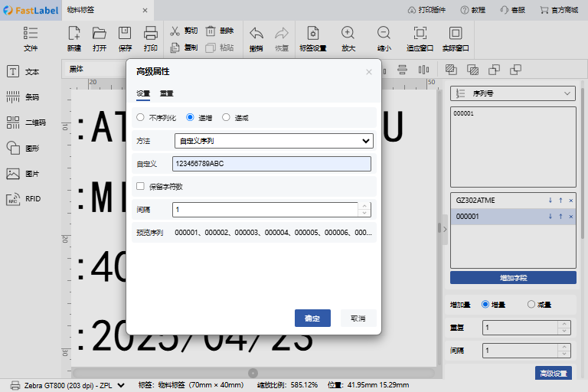Click the 复制 copy icon
Screen dimensions: 588x392
(175, 47)
